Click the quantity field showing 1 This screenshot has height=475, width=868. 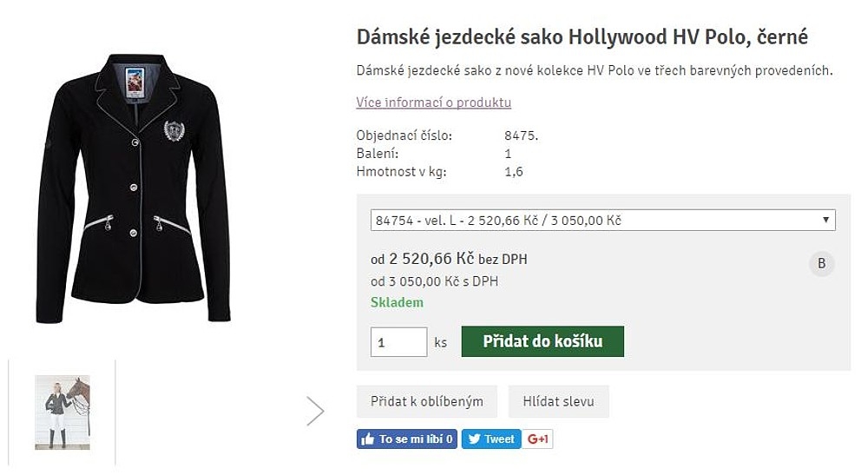coord(398,342)
